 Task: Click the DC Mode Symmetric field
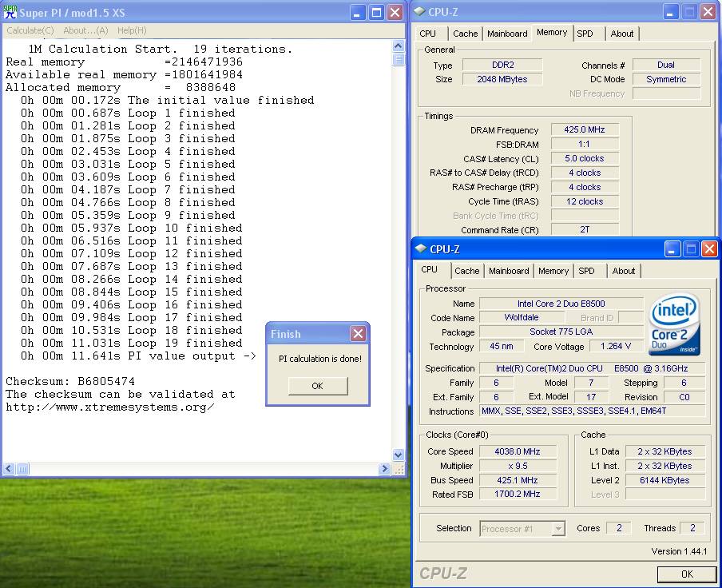click(x=666, y=79)
